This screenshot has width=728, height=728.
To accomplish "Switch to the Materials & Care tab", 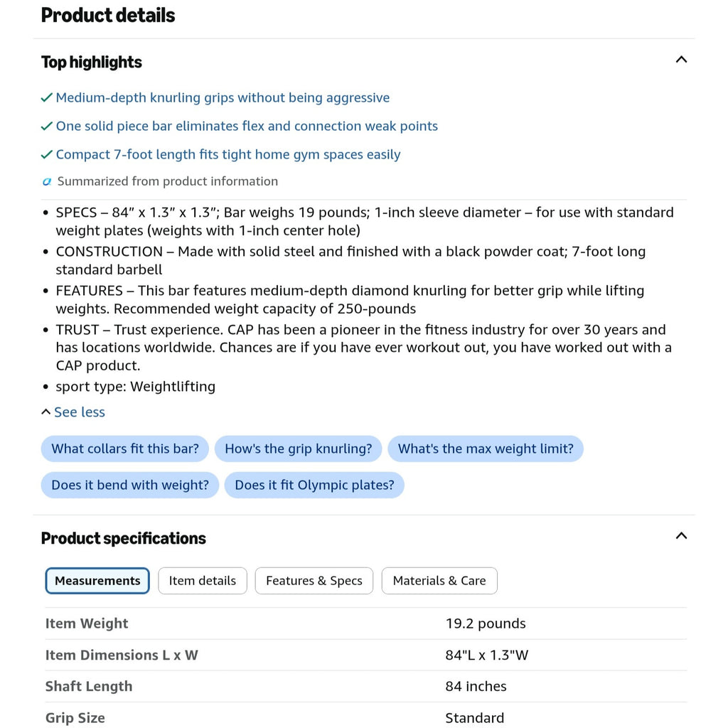I will click(x=439, y=581).
